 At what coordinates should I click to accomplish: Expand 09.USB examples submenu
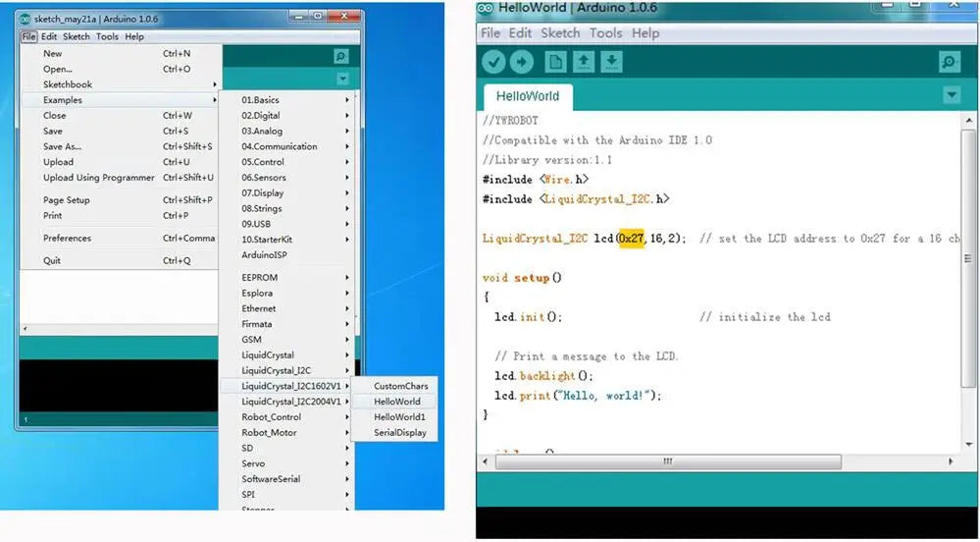286,224
